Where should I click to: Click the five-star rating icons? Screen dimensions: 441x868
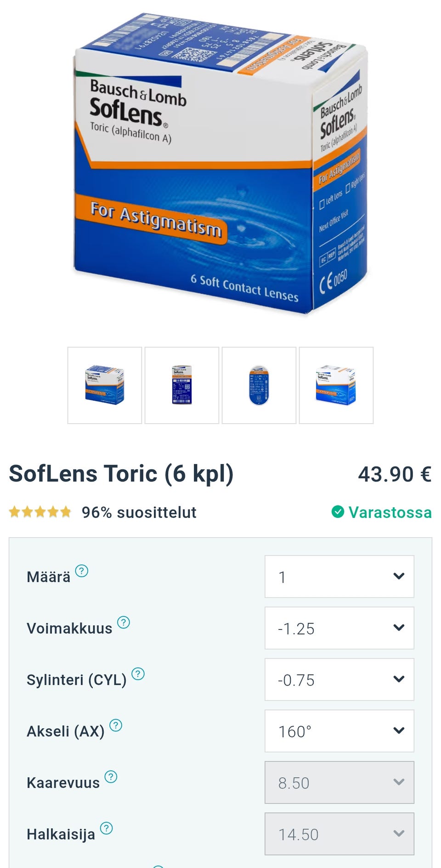pos(40,511)
